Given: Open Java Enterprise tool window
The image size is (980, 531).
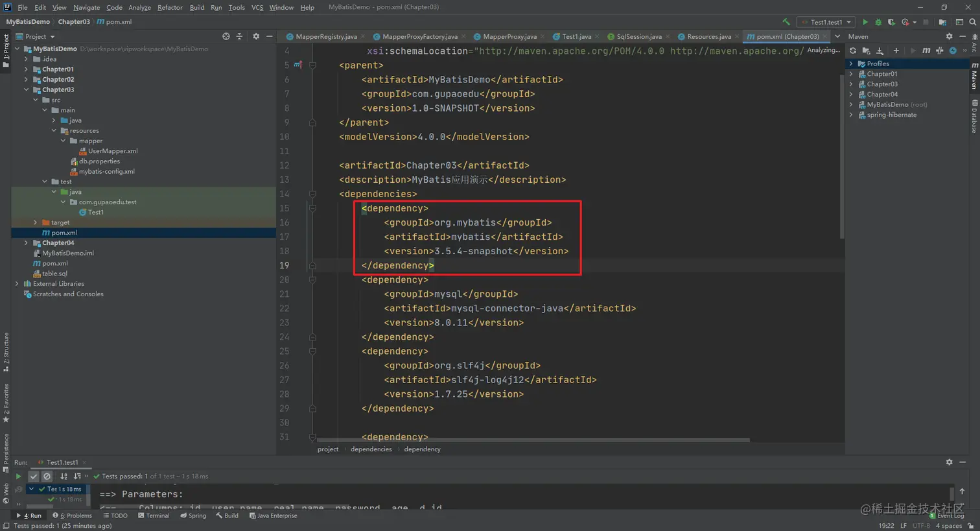Looking at the screenshot, I should (273, 515).
